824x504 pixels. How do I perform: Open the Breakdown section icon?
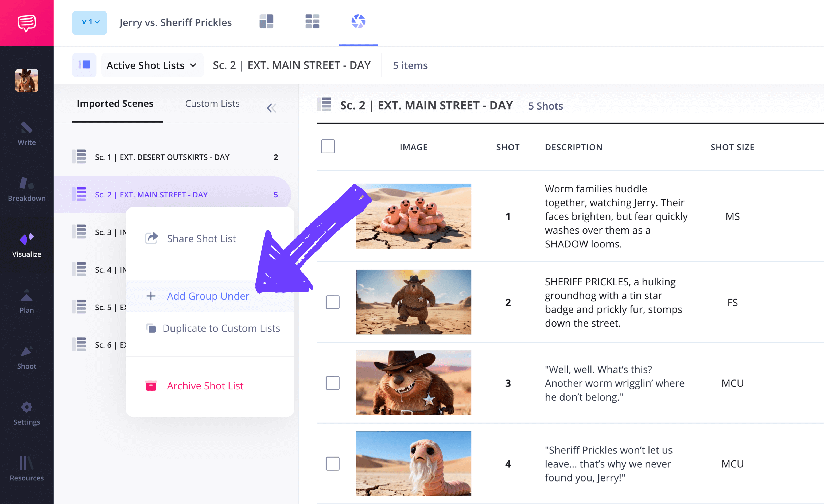pyautogui.click(x=26, y=184)
